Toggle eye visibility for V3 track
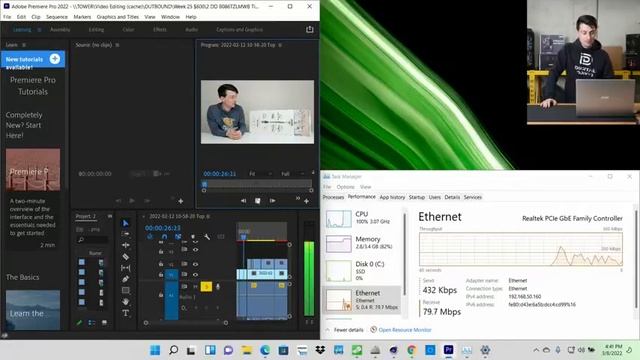The image size is (640, 360). 196,249
